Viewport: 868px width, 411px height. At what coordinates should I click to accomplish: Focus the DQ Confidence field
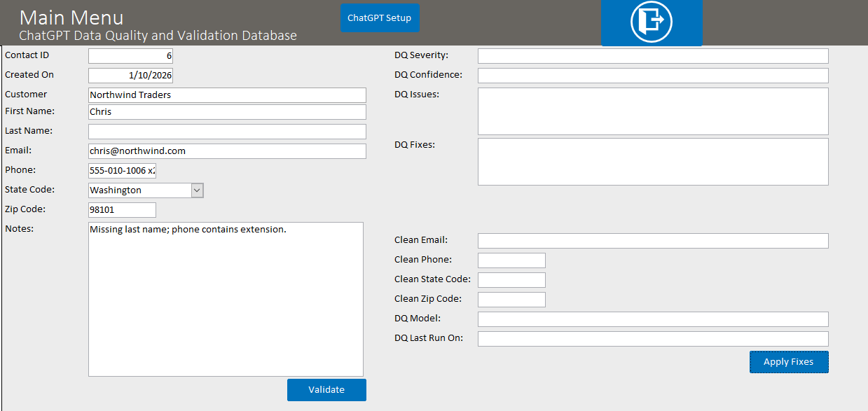(x=652, y=76)
